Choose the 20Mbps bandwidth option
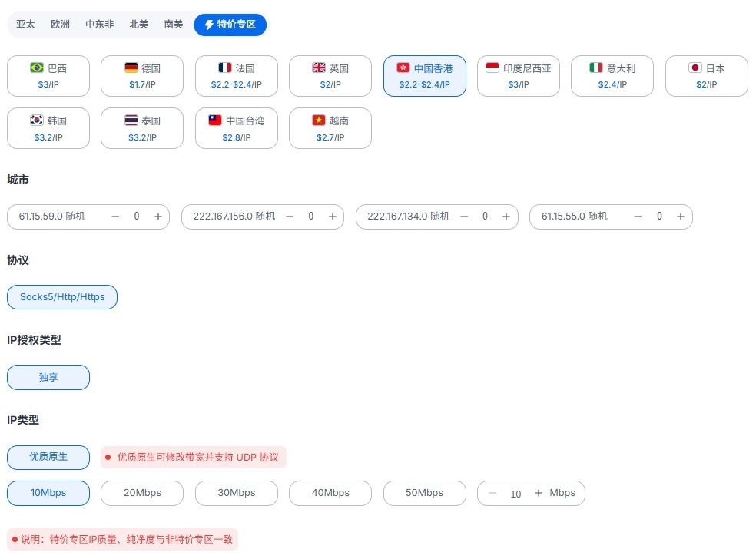This screenshot has height=559, width=756. click(x=142, y=493)
